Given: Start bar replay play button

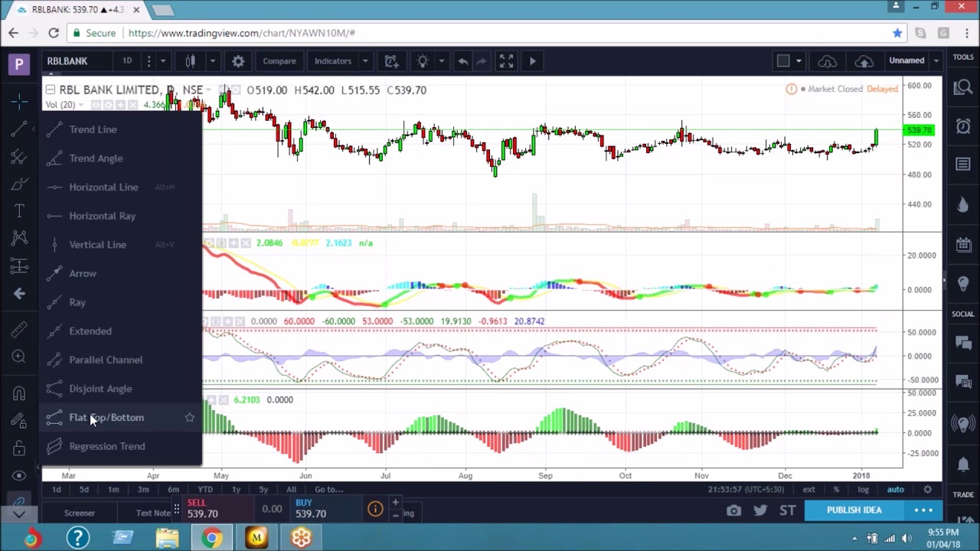Looking at the screenshot, I should pos(533,61).
